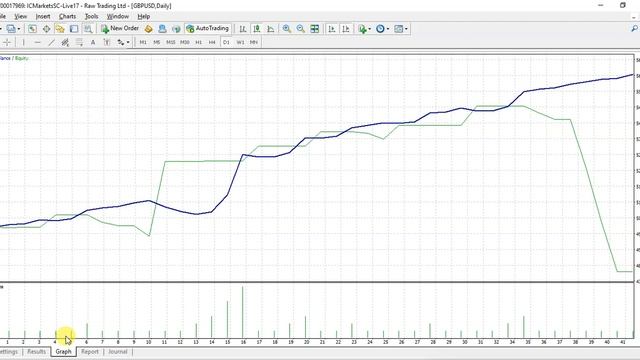Switch to the Settings tester tab
Image resolution: width=640 pixels, height=360 pixels.
pyautogui.click(x=8, y=351)
